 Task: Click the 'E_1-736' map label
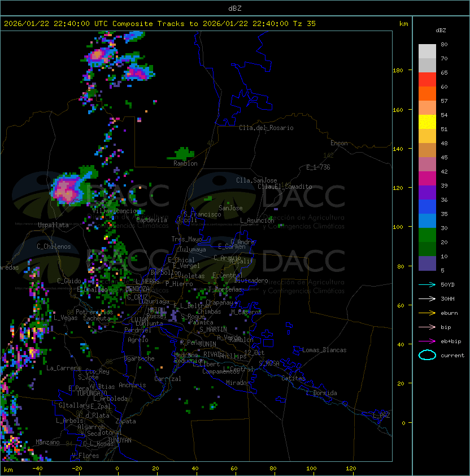(x=318, y=167)
